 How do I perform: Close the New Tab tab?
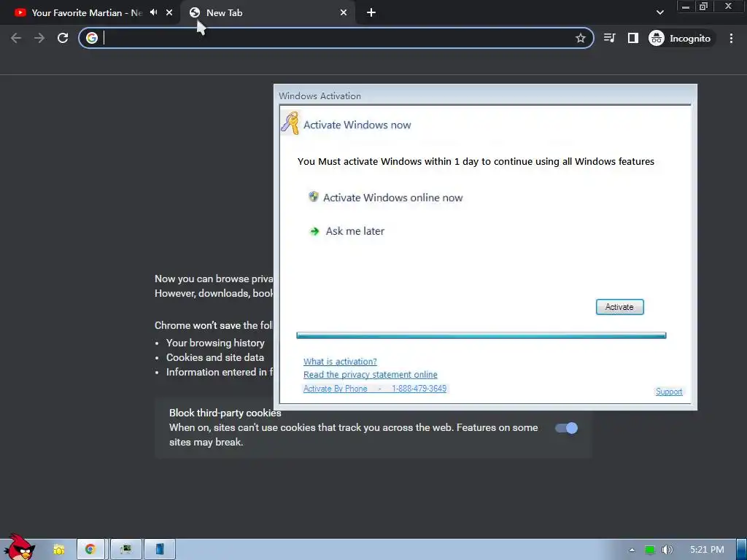tap(344, 13)
